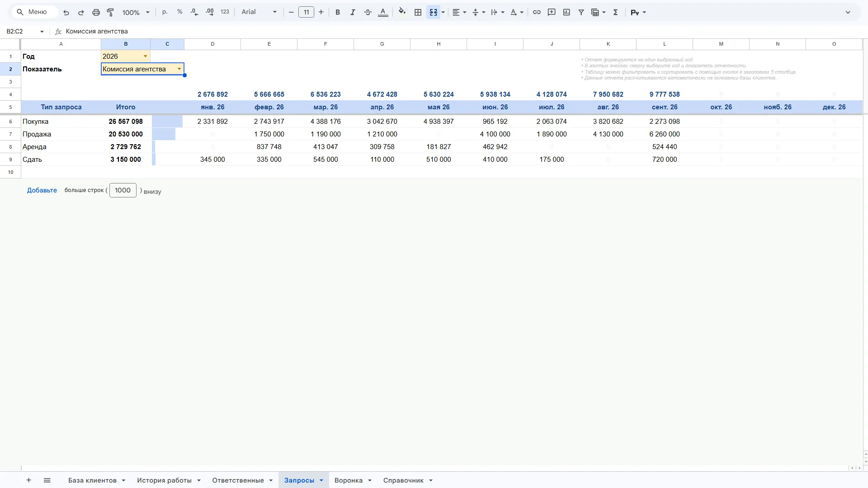Insert a comment
The height and width of the screenshot is (488, 868).
(552, 12)
